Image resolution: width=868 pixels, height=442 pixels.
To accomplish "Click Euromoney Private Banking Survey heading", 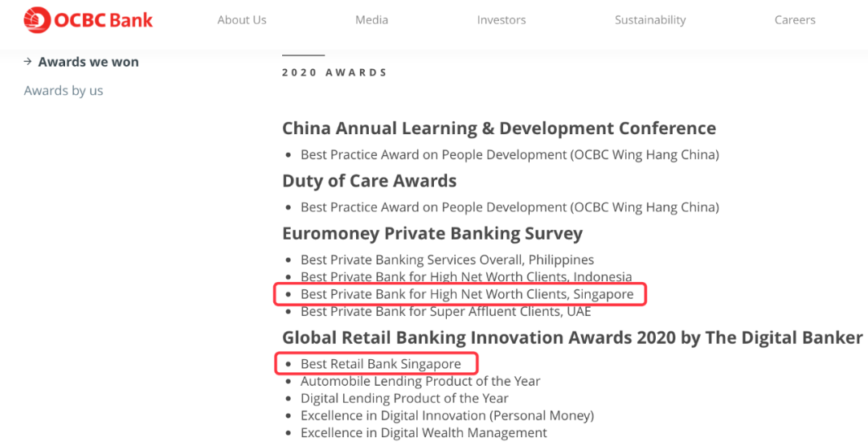I will tap(432, 233).
